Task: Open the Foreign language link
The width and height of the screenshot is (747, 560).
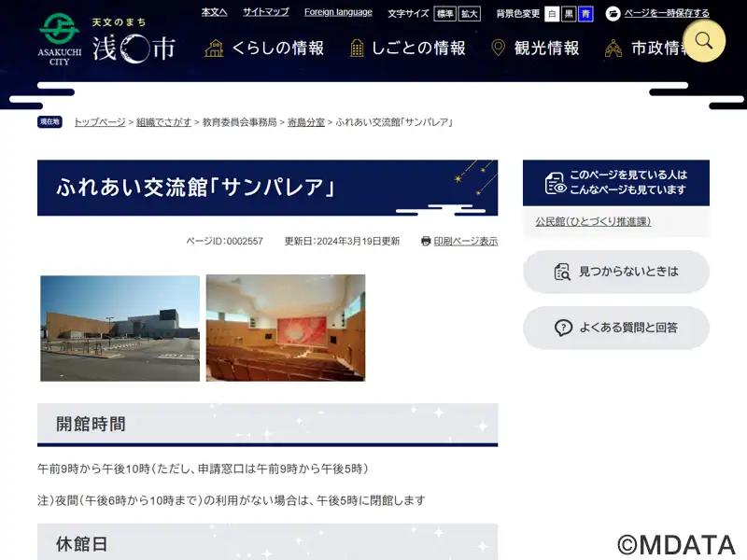Action: pos(338,12)
